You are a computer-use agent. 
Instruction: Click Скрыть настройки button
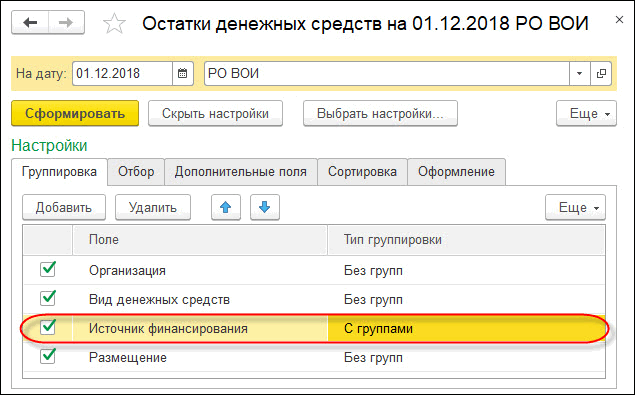click(215, 113)
